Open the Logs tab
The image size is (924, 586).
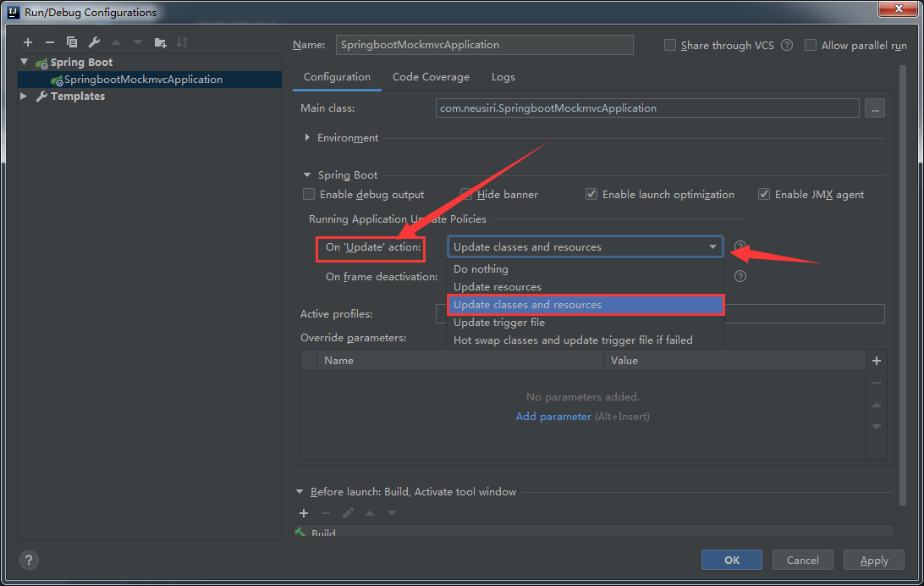(x=503, y=77)
